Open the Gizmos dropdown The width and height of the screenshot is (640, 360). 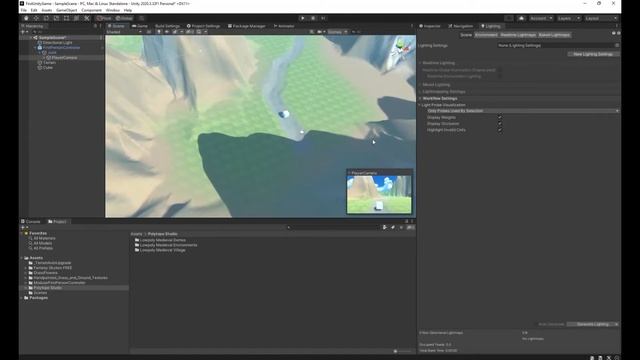(x=337, y=32)
